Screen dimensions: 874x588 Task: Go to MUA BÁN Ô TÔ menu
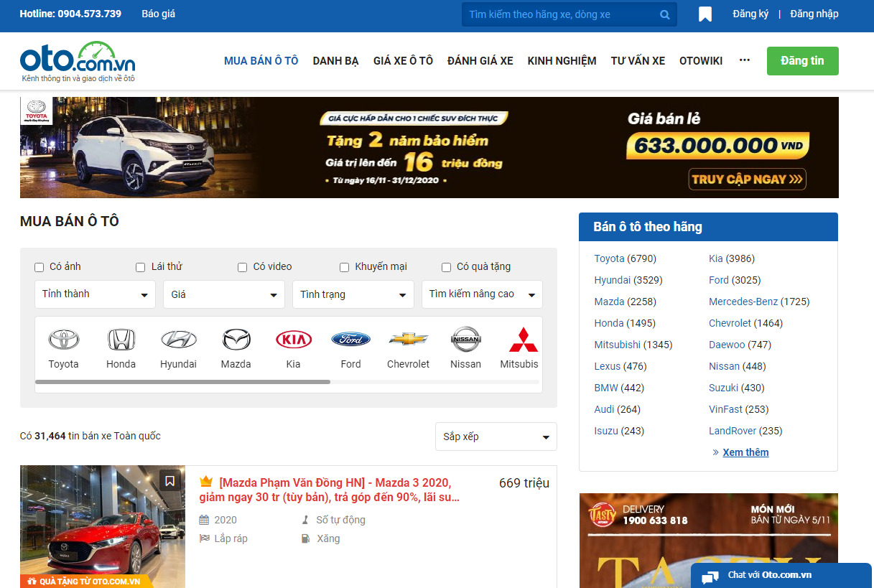point(261,61)
